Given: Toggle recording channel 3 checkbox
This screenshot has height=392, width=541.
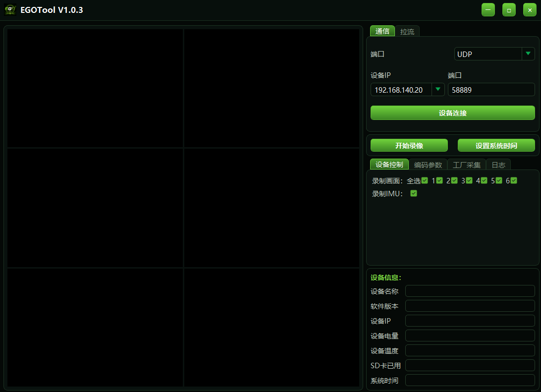Looking at the screenshot, I should [x=469, y=180].
